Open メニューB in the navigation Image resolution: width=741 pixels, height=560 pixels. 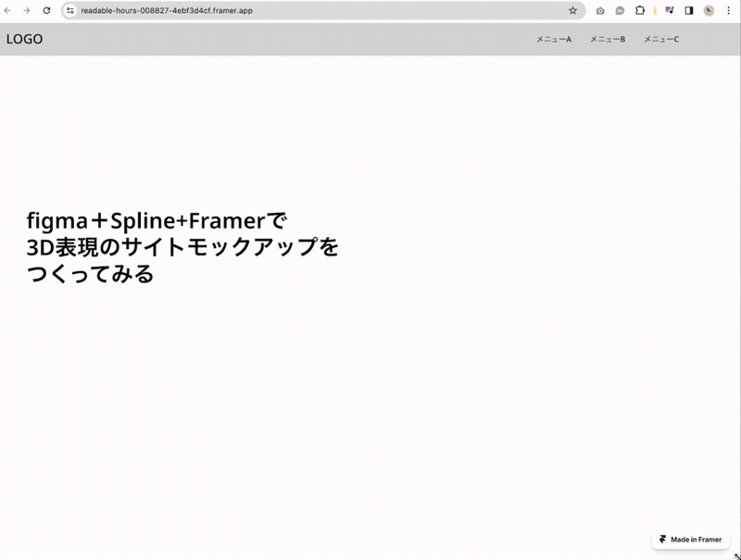click(608, 39)
